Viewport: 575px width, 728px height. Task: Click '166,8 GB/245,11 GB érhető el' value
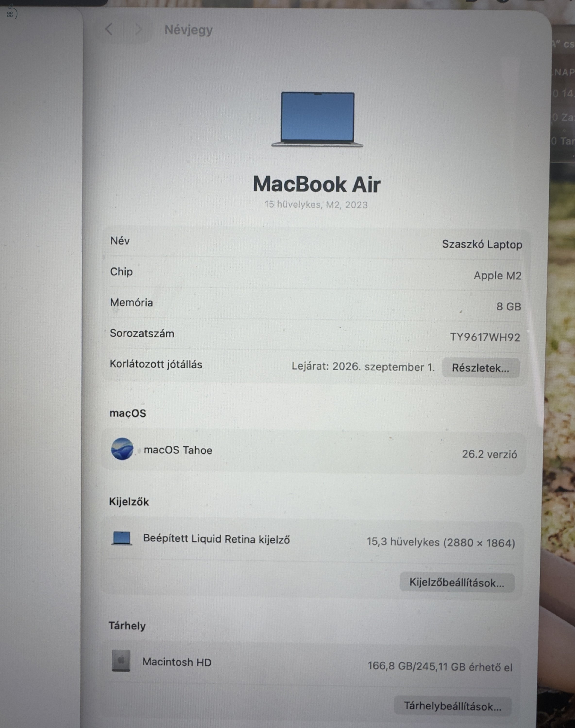(440, 666)
